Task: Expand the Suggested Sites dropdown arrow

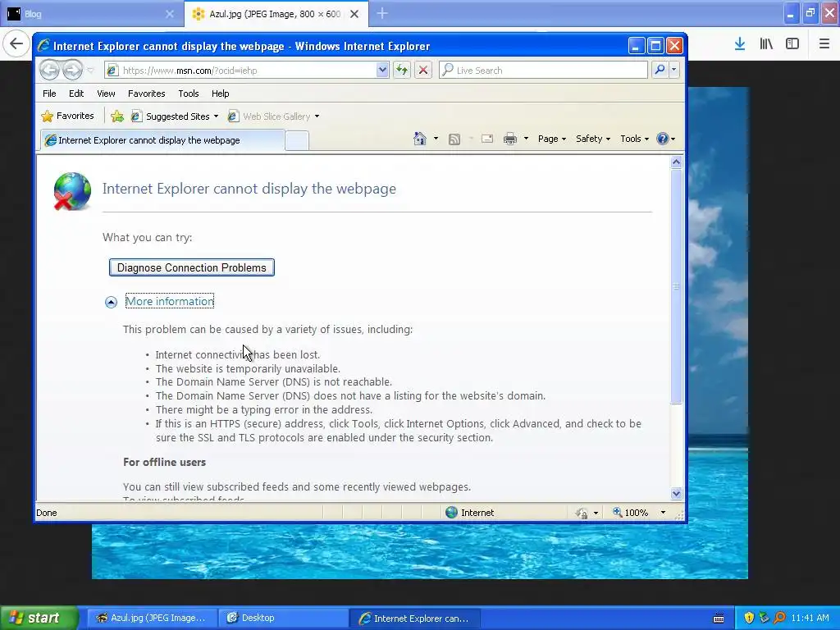Action: 216,116
